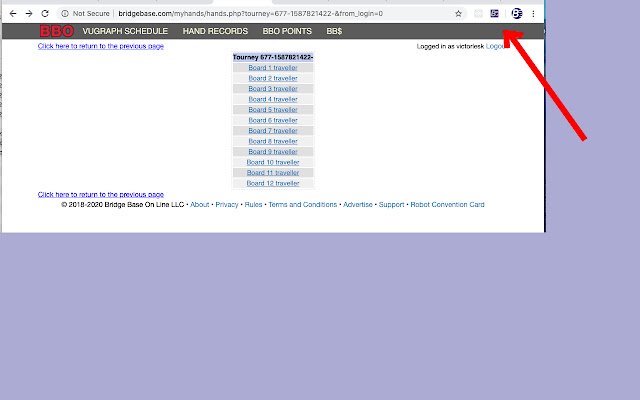Image resolution: width=640 pixels, height=400 pixels.
Task: Open the Terms and Conditions link
Action: [303, 204]
